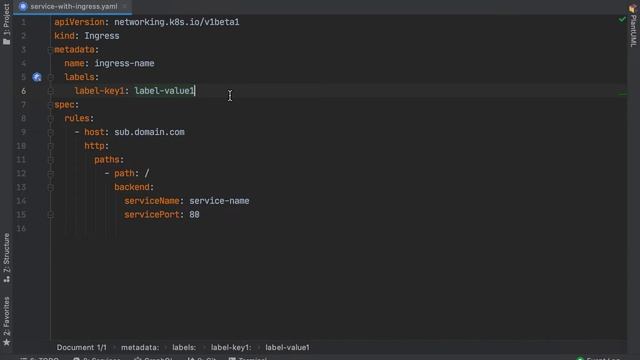This screenshot has width=640, height=360.
Task: Open the TODO tool window button
Action: pos(40,358)
